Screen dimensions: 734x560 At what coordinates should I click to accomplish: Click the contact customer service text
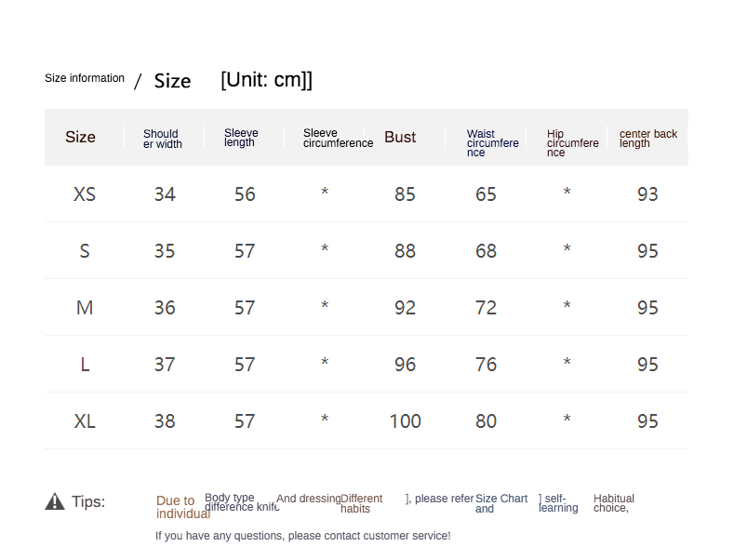click(x=302, y=536)
